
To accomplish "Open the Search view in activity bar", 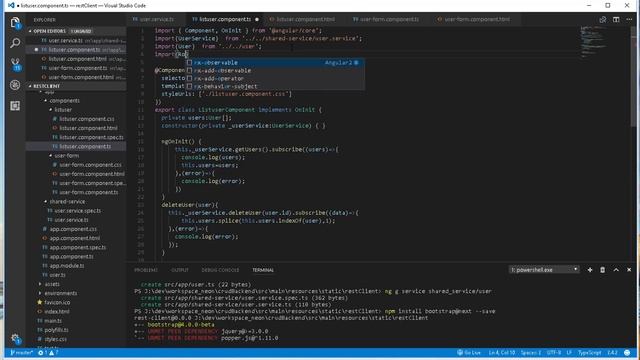I will (x=15, y=43).
